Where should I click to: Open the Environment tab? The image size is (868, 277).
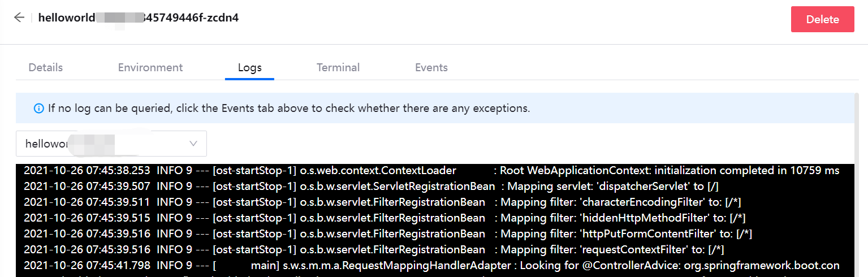tap(150, 68)
